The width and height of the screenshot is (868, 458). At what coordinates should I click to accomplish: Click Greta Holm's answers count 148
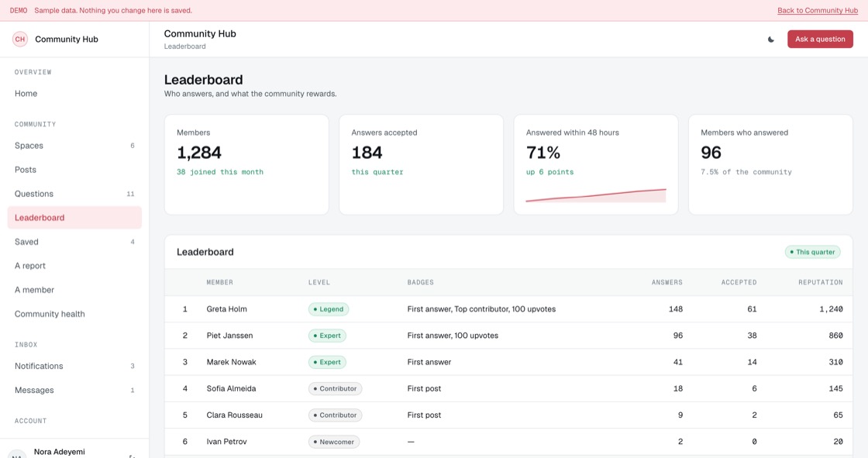pos(675,309)
